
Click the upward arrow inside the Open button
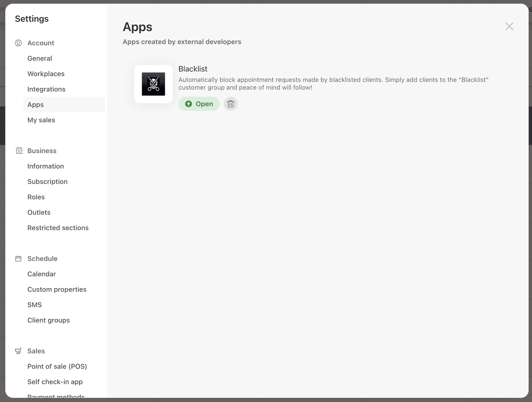pos(188,104)
